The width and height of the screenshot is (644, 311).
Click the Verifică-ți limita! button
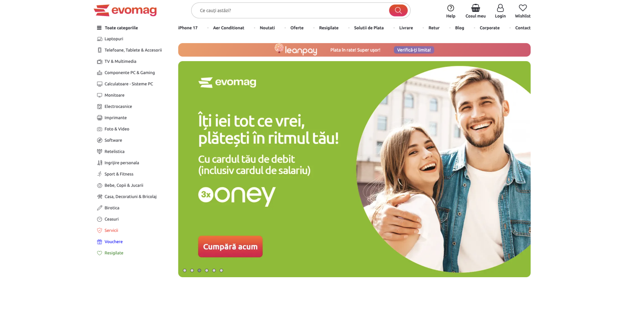point(414,50)
